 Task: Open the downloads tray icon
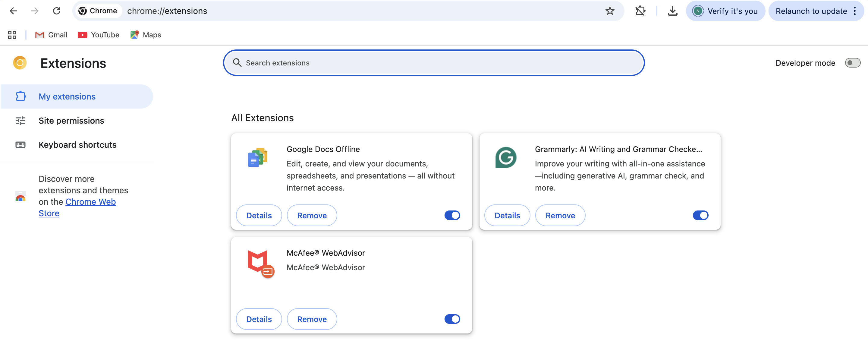tap(672, 11)
